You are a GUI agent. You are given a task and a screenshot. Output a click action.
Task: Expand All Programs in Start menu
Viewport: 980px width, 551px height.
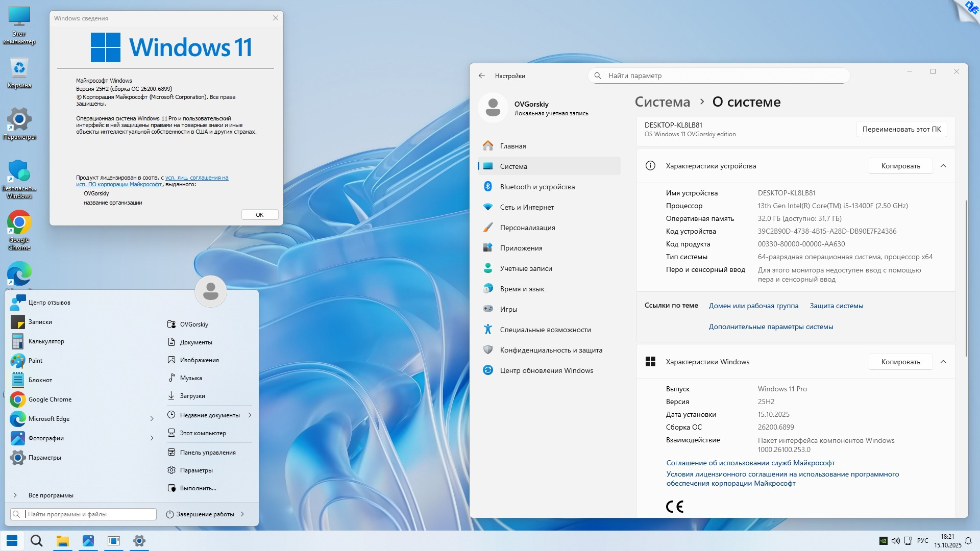point(51,495)
